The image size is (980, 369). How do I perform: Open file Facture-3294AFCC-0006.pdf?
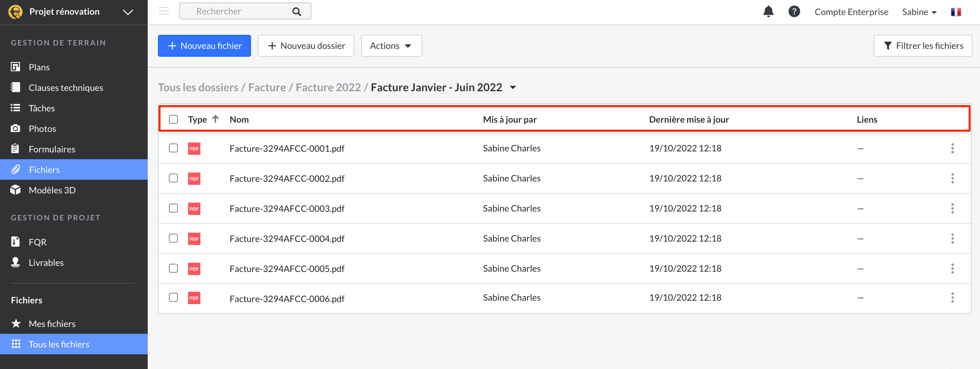[287, 298]
